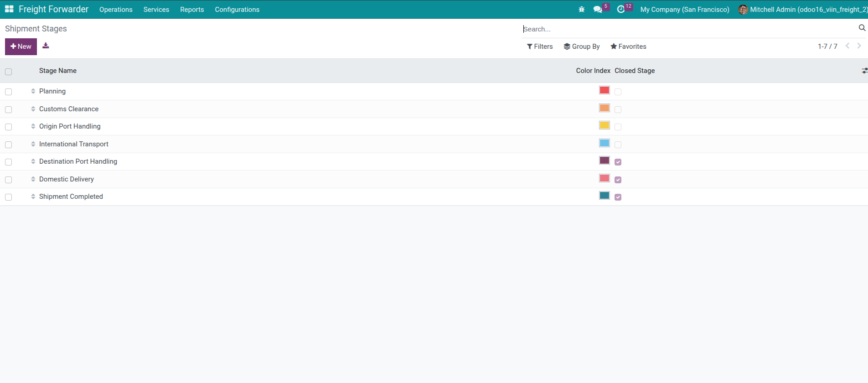Click the blue International Transport color swatch
The height and width of the screenshot is (383, 868).
[604, 143]
